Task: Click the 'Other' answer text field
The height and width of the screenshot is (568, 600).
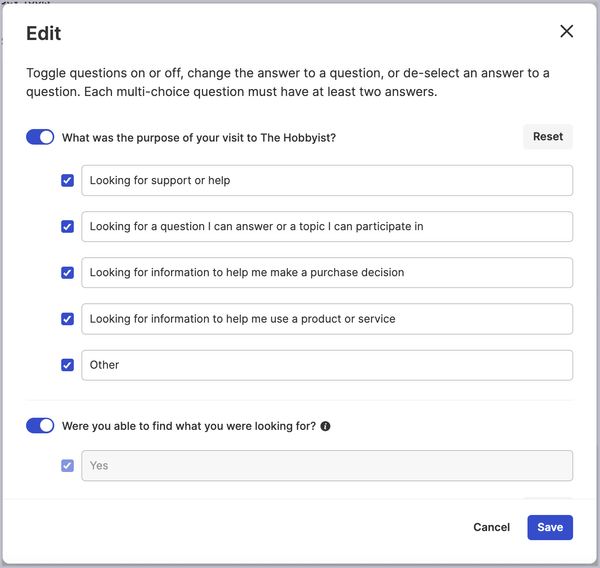Action: tap(327, 365)
